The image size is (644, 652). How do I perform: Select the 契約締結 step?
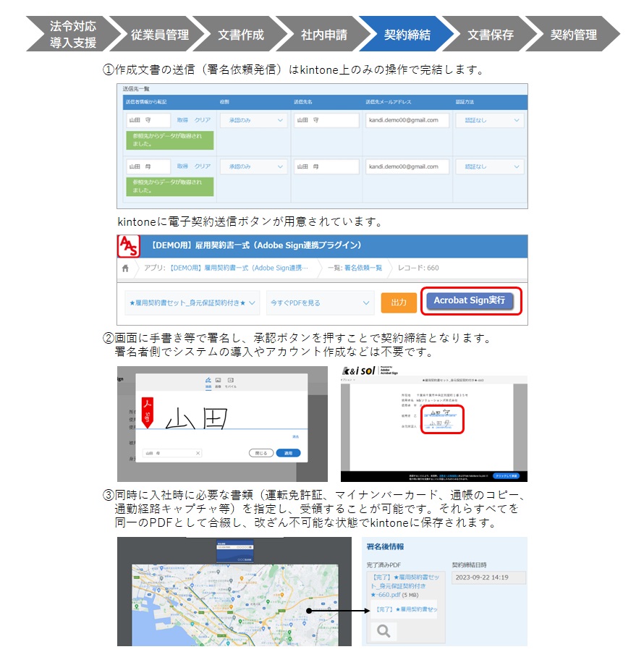tap(407, 34)
